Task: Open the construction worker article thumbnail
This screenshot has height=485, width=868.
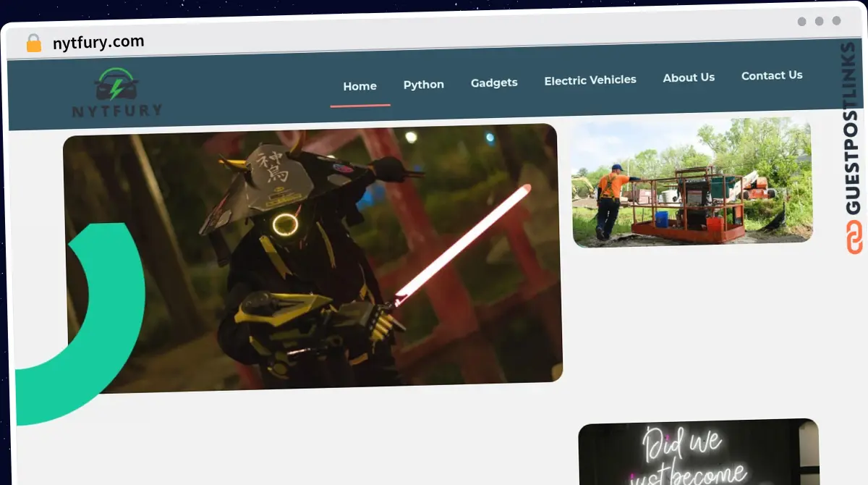Action: 692,182
